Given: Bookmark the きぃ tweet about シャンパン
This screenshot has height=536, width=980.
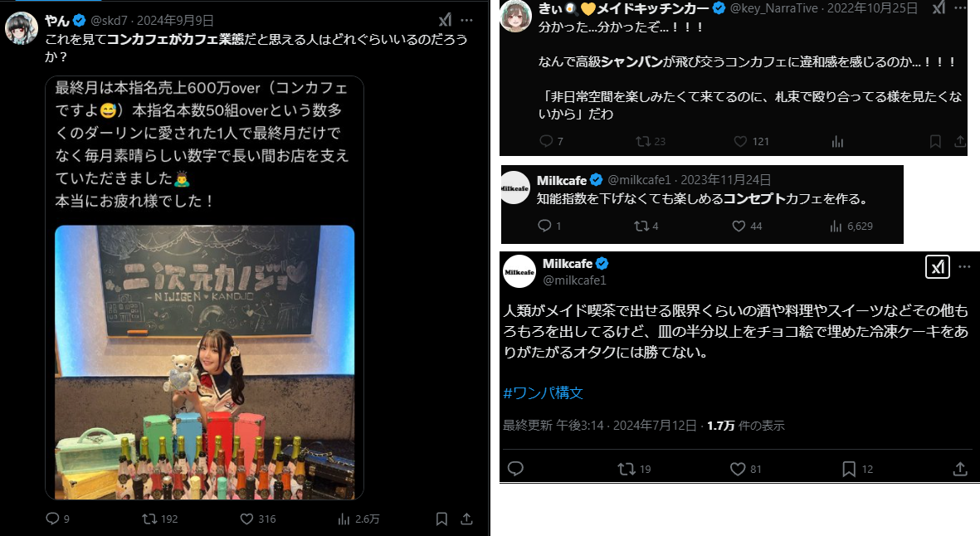Looking at the screenshot, I should (x=935, y=141).
